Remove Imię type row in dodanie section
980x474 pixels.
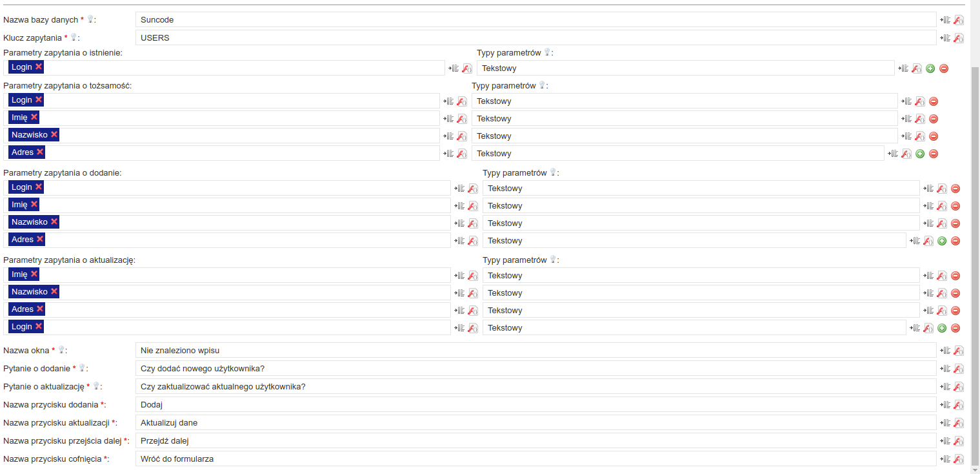click(x=955, y=206)
